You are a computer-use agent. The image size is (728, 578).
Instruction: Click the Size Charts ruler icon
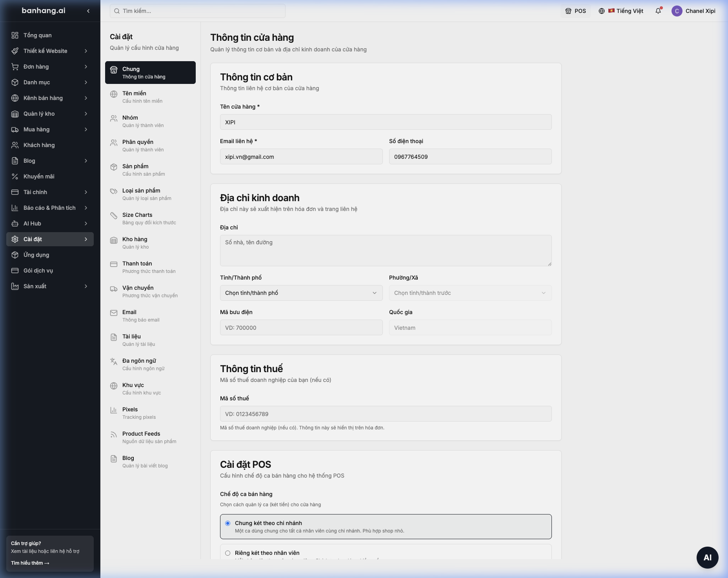[114, 216]
